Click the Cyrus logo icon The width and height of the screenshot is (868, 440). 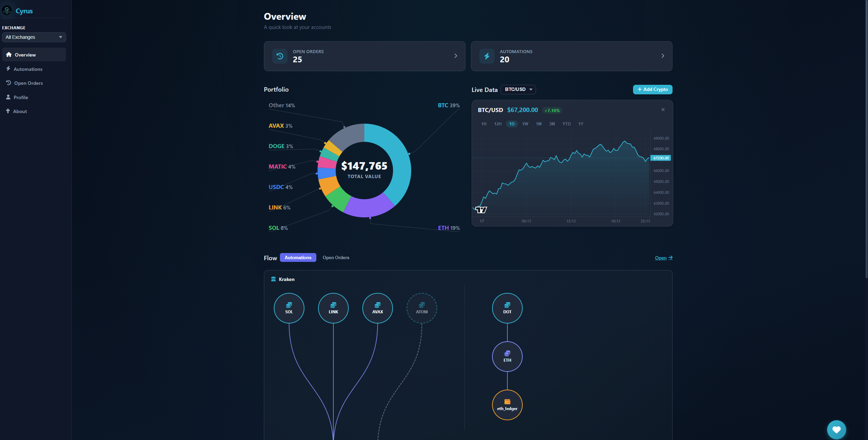pos(7,11)
